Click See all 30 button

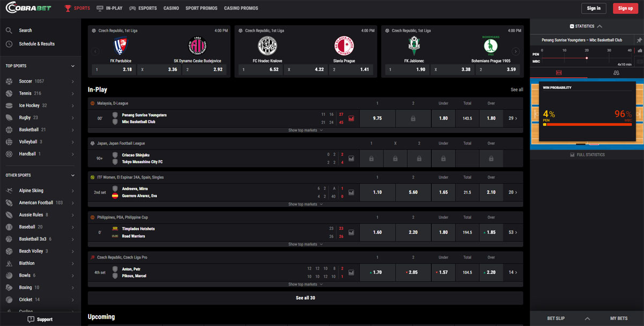click(305, 298)
